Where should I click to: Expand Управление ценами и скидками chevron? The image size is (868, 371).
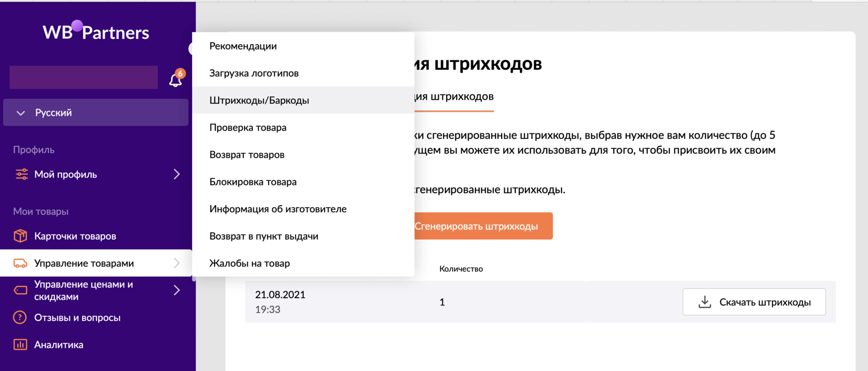coord(177,290)
